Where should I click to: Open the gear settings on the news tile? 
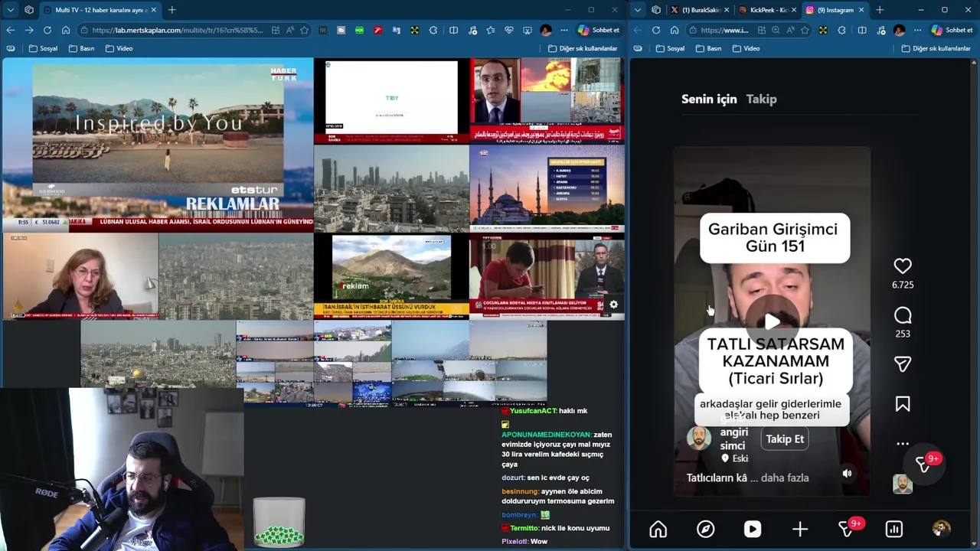click(x=613, y=305)
